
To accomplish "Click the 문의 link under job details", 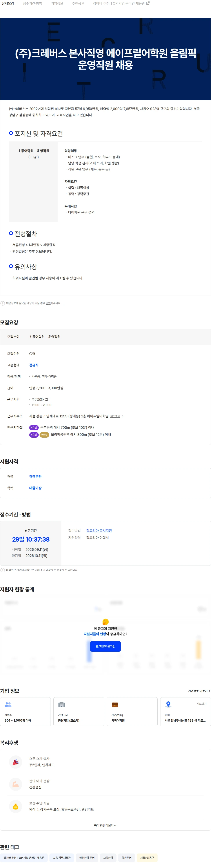I will pos(48,303).
